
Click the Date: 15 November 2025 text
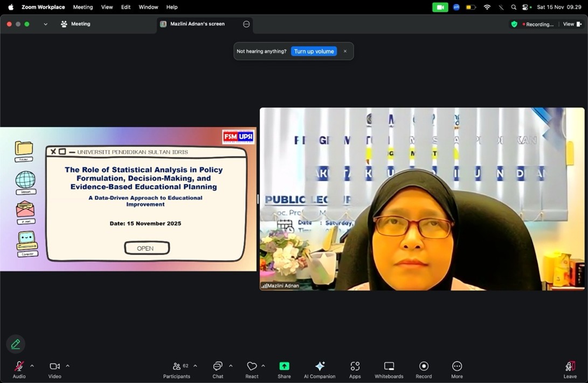click(146, 223)
